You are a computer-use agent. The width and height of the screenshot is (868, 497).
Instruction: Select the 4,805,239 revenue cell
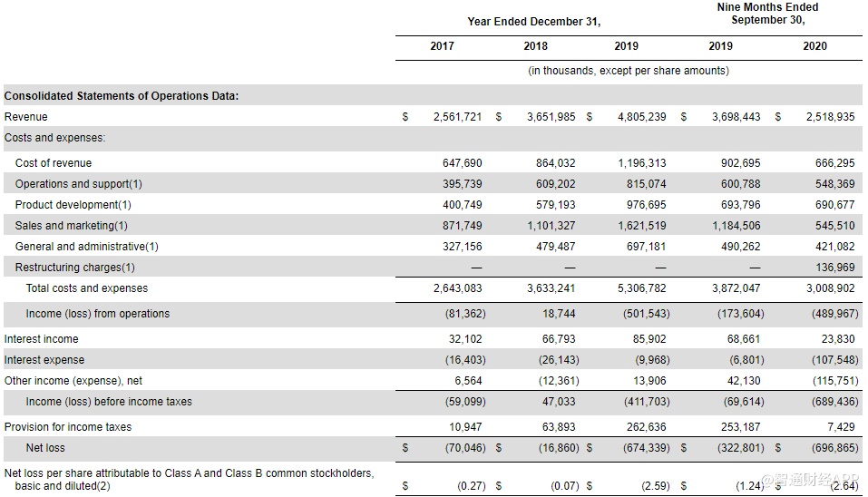[640, 117]
